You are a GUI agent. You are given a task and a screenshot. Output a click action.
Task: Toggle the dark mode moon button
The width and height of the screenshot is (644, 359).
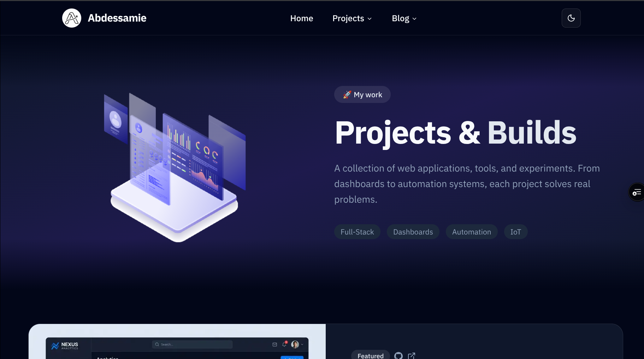coord(571,18)
